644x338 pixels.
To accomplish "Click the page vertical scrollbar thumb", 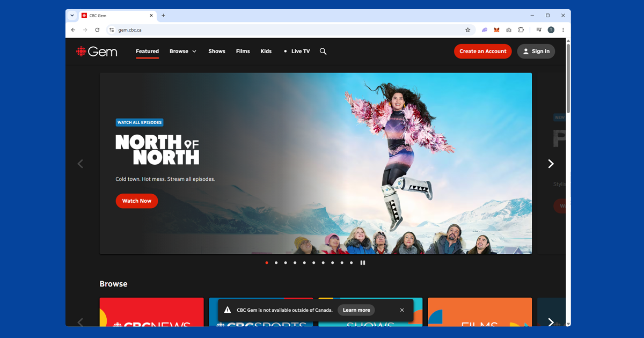I will (568, 78).
